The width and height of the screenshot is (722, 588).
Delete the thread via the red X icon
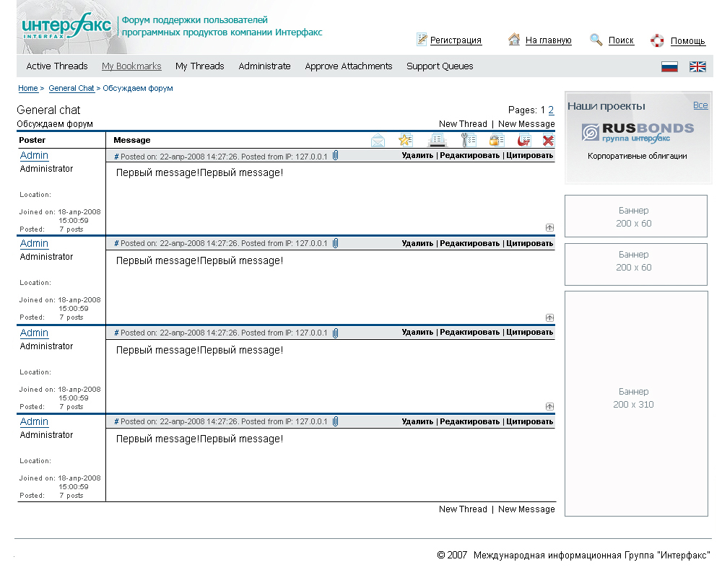[548, 140]
